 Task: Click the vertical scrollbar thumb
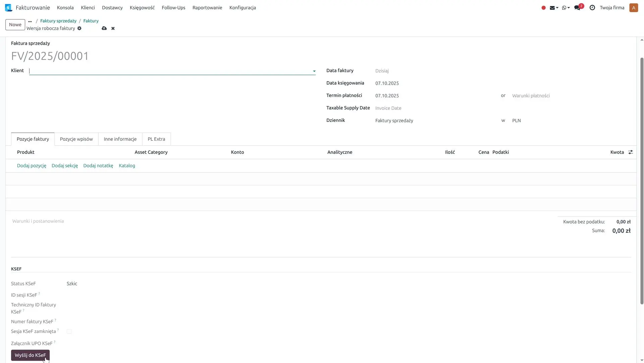642,181
